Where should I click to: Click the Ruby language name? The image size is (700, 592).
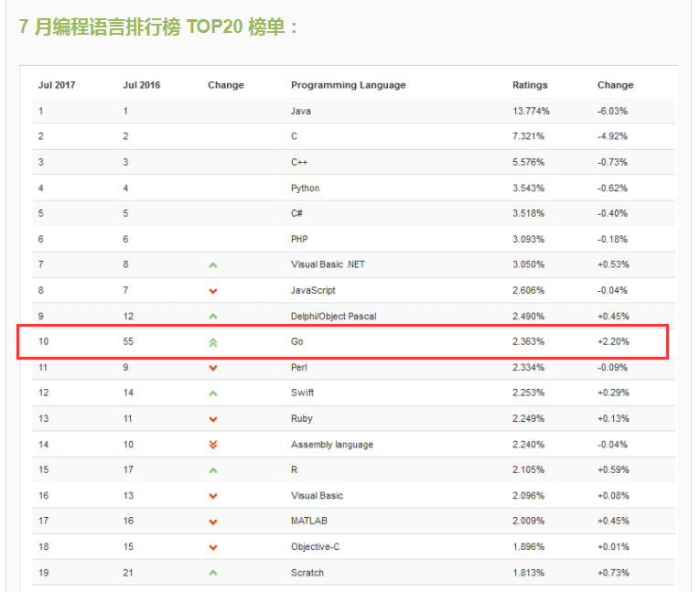[301, 418]
